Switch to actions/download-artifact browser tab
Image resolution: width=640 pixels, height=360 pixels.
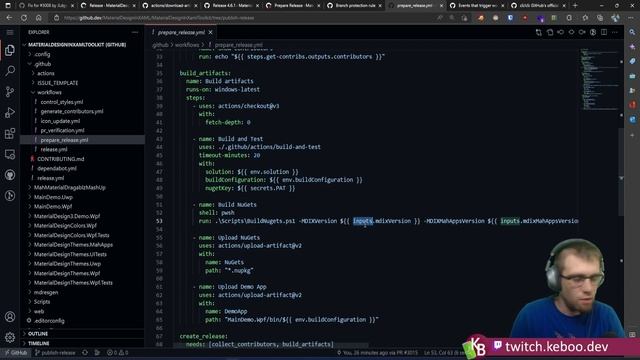coord(169,6)
